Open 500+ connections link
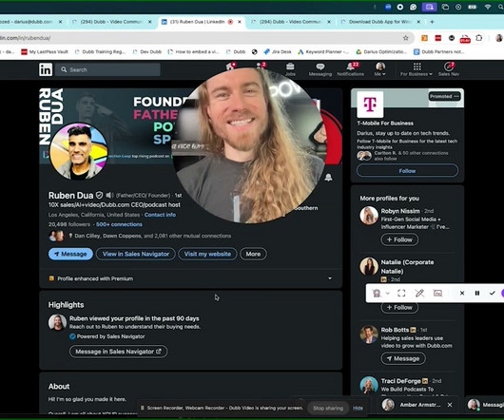The image size is (504, 420). pos(119,224)
